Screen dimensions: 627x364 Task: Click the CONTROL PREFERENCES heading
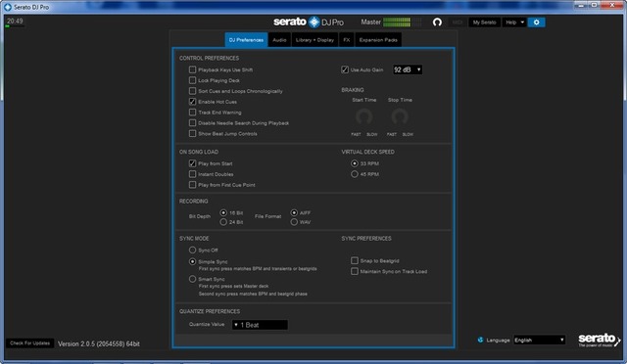[209, 58]
